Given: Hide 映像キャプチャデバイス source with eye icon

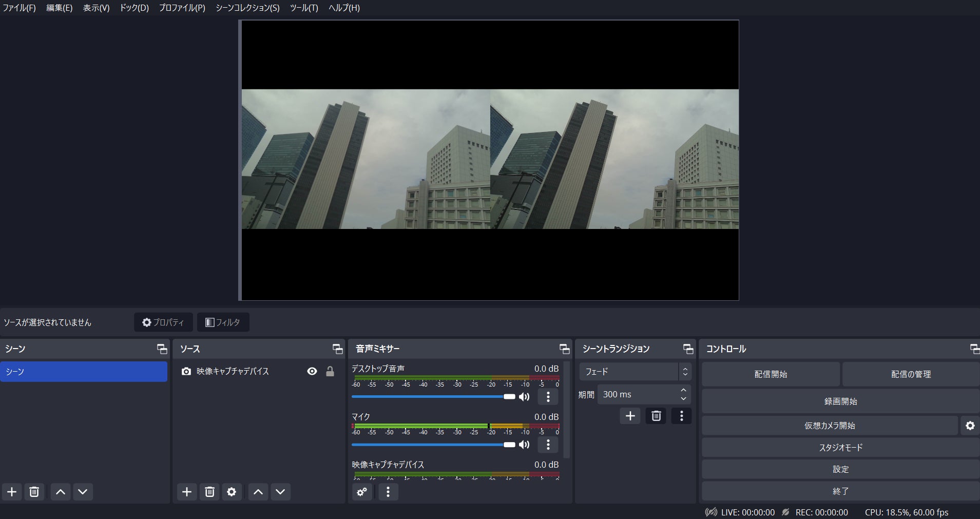Looking at the screenshot, I should [x=312, y=371].
